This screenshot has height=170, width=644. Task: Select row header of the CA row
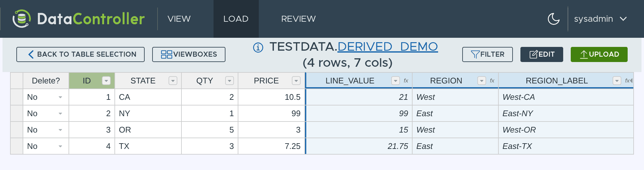pos(17,97)
